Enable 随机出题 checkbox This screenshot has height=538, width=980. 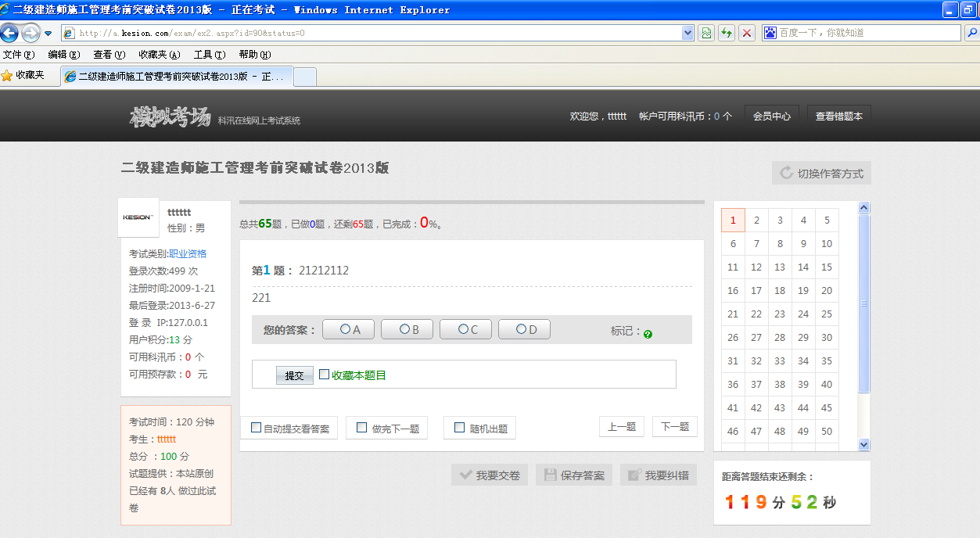pyautogui.click(x=460, y=428)
